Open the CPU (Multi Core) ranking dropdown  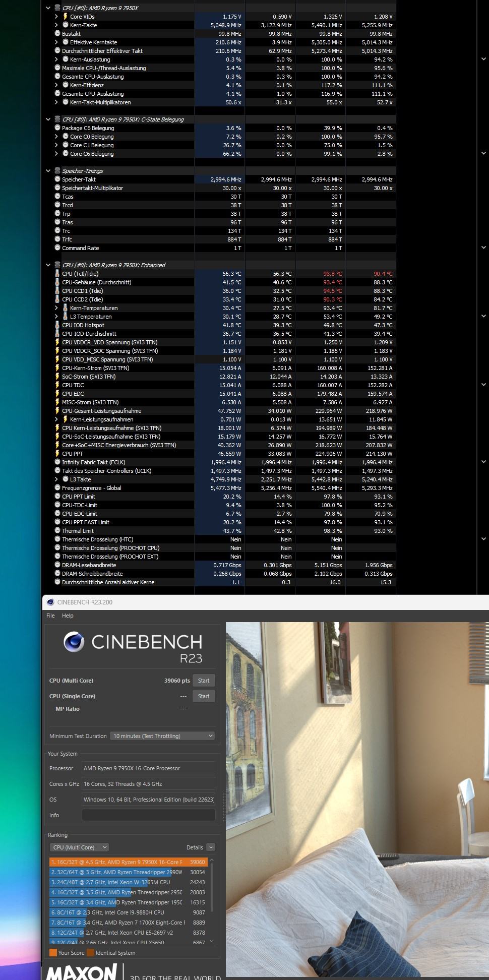[x=79, y=847]
